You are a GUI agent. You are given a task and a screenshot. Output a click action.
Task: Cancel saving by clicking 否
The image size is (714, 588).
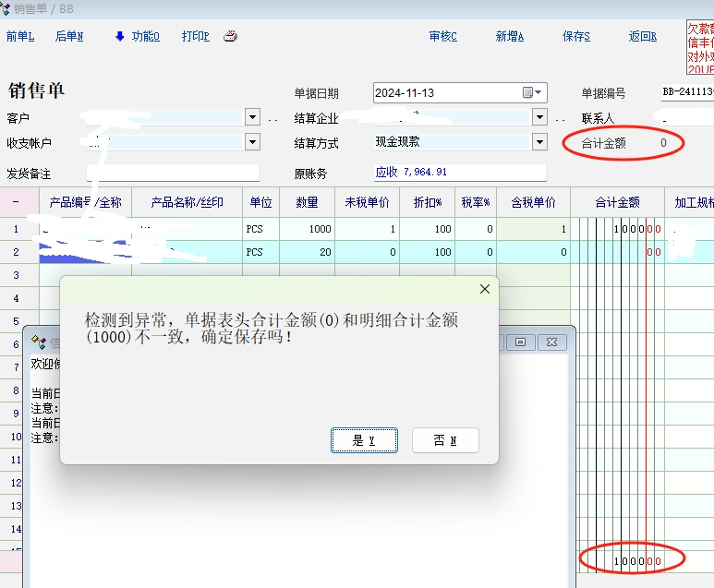point(445,440)
